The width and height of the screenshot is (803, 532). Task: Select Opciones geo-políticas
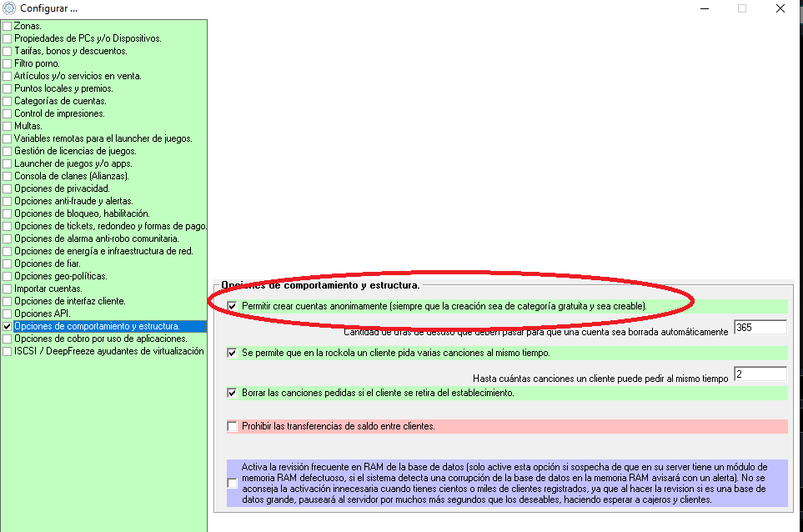61,276
